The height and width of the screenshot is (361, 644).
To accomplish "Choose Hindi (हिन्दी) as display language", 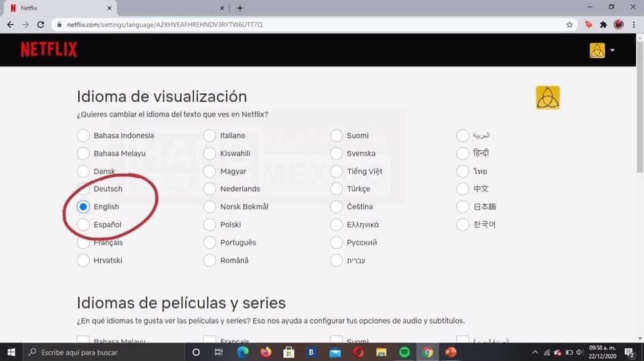I will pos(462,153).
